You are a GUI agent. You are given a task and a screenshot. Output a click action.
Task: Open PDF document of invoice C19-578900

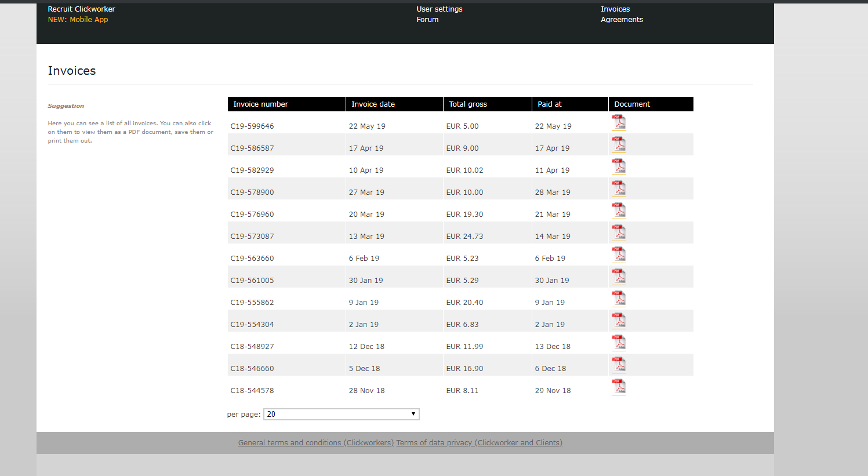tap(619, 189)
